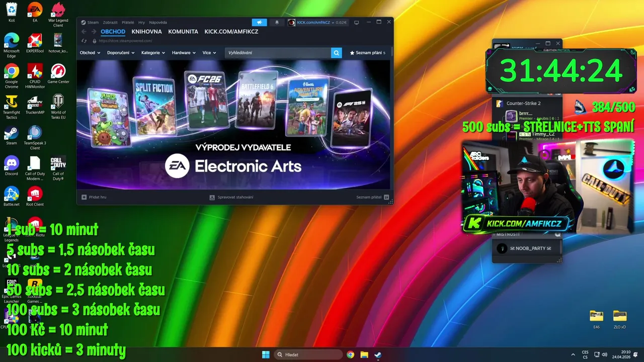
Task: Open the War Legend Client desktop icon
Action: (58, 15)
